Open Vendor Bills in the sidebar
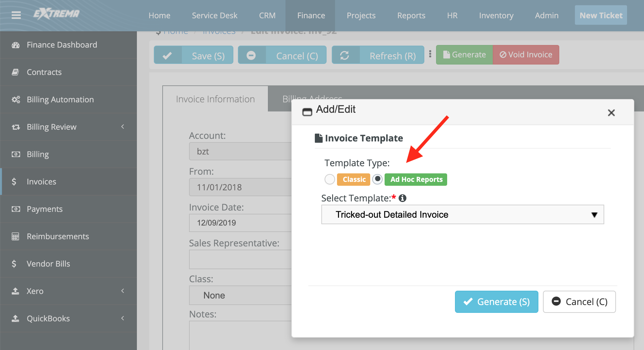Viewport: 644px width, 350px height. pos(68,264)
